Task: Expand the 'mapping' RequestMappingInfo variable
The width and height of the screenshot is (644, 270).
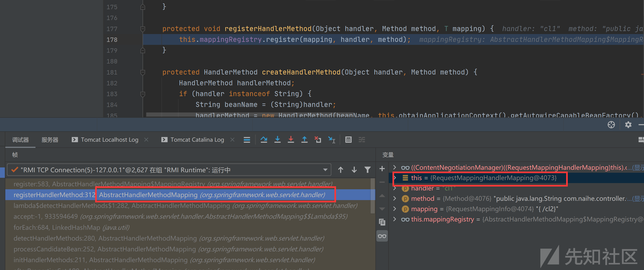Action: pos(395,209)
